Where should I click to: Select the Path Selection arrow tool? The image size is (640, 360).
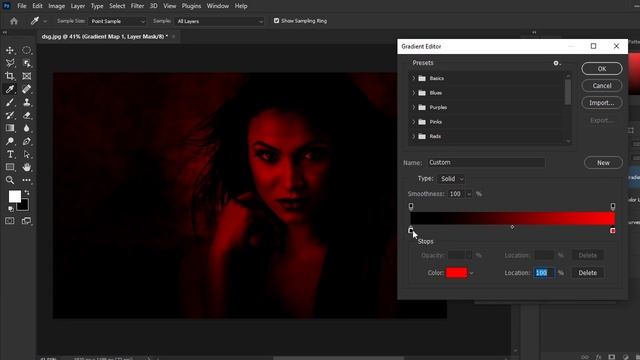(27, 154)
